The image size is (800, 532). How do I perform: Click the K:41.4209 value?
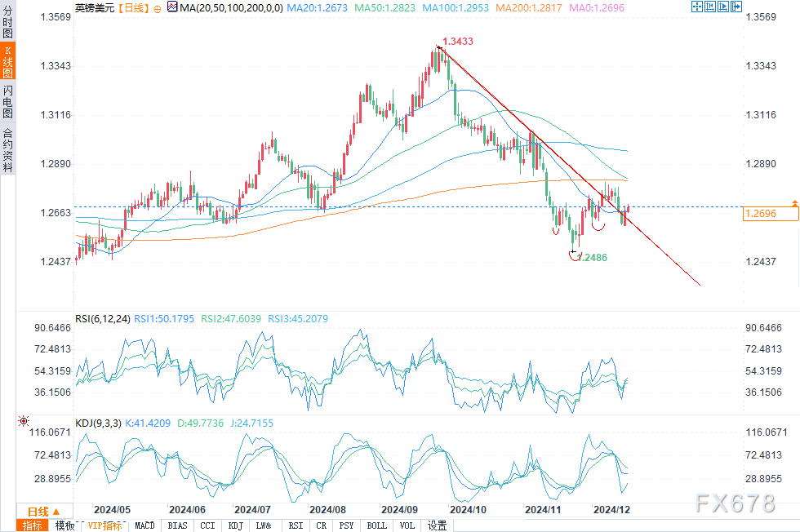[148, 423]
